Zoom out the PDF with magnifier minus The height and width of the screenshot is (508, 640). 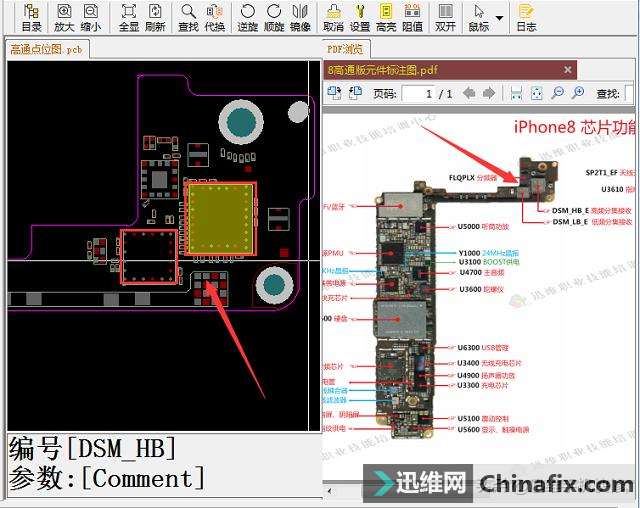[557, 93]
